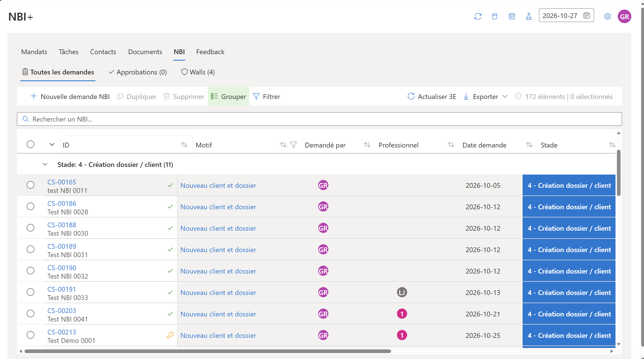Open date picker icon beside 2026-10-27
Image resolution: width=644 pixels, height=359 pixels.
point(586,16)
